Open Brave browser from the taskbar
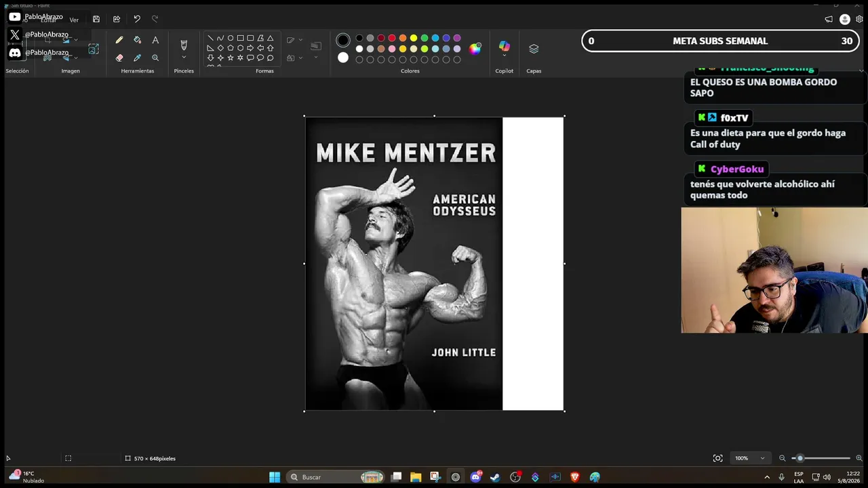 [x=575, y=477]
